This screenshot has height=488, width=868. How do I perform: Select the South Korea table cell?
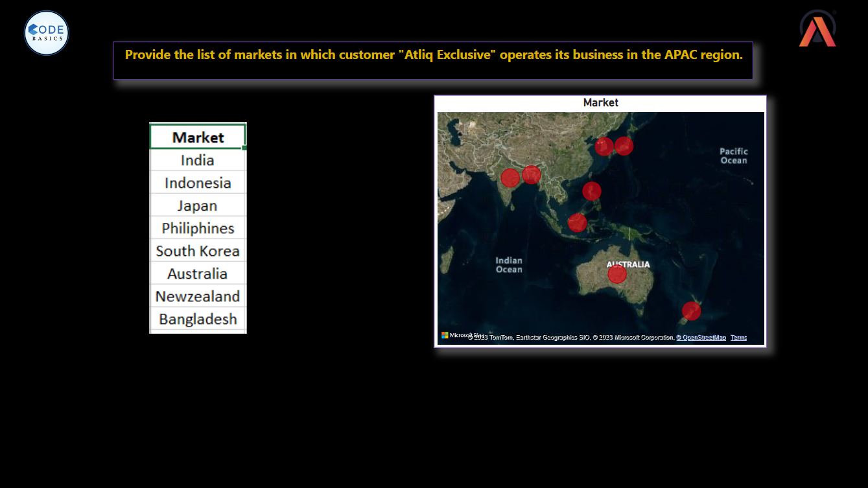click(198, 251)
